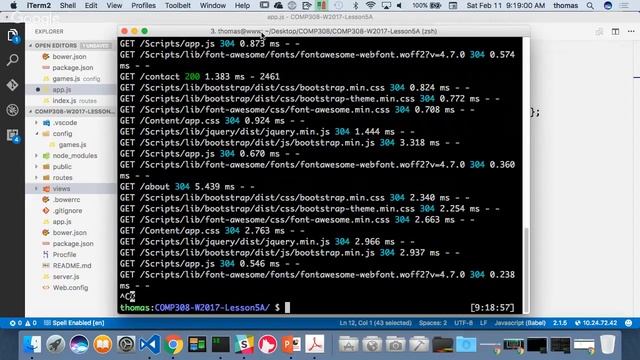
Task: Open the iTerm terminal icon in the Dock
Action: [220, 344]
